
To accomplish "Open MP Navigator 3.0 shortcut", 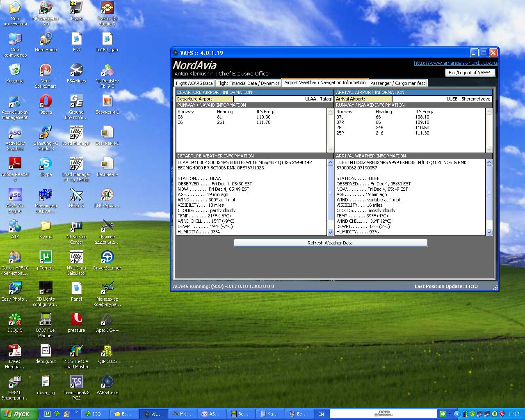I will click(46, 14).
